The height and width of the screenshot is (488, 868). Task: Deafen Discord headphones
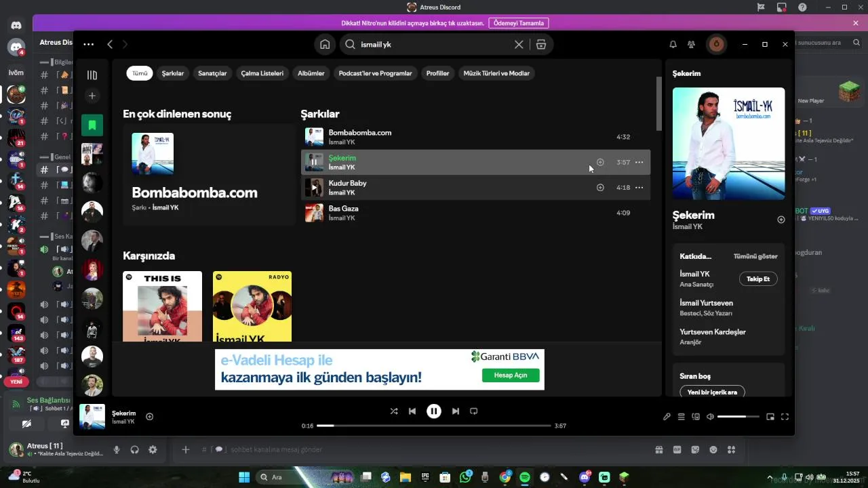[x=134, y=449]
